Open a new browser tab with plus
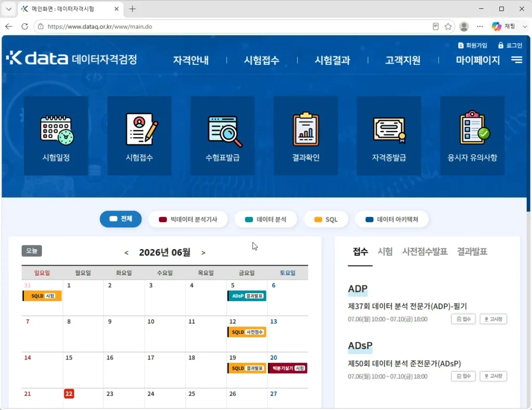Viewport: 532px width, 410px height. coord(132,9)
